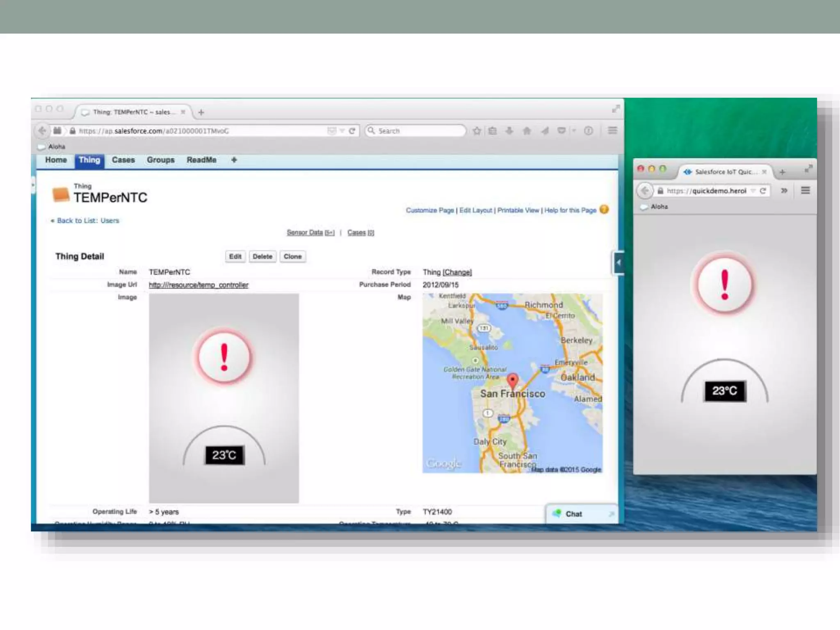Go to browser home page icon
The image size is (840, 630).
[x=527, y=131]
